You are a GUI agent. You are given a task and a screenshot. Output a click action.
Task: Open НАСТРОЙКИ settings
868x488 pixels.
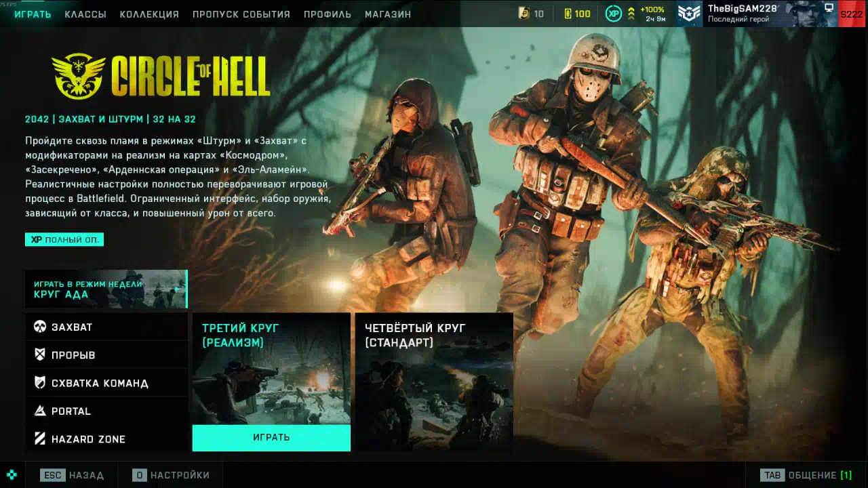(171, 475)
